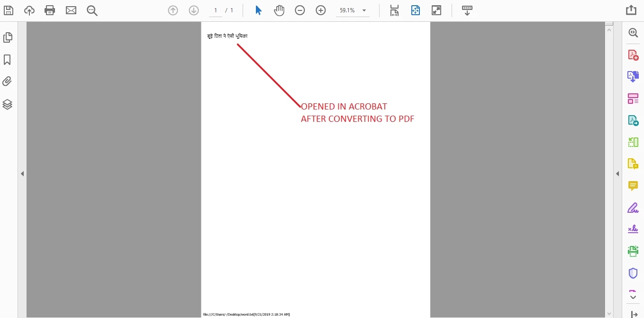The image size is (644, 318).
Task: Collapse tools pane with arrow-bar icon
Action: pos(634,314)
